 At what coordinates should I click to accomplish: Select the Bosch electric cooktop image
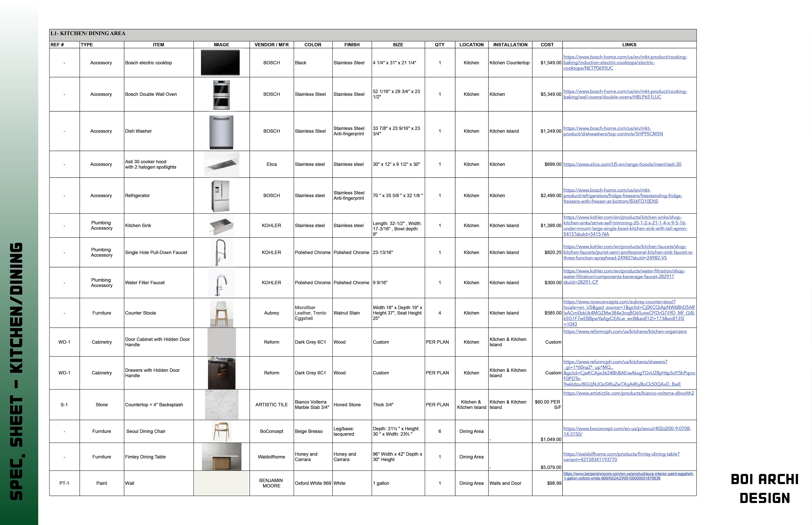click(220, 62)
